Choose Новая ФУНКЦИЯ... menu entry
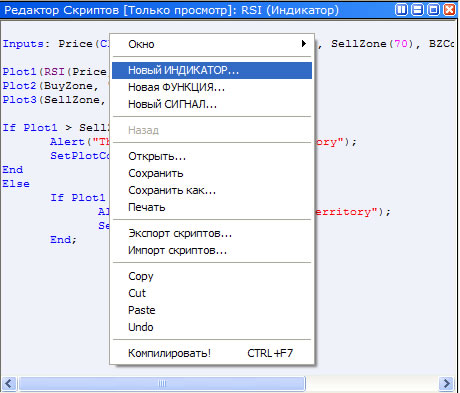Image resolution: width=460 pixels, height=393 pixels. (212, 87)
